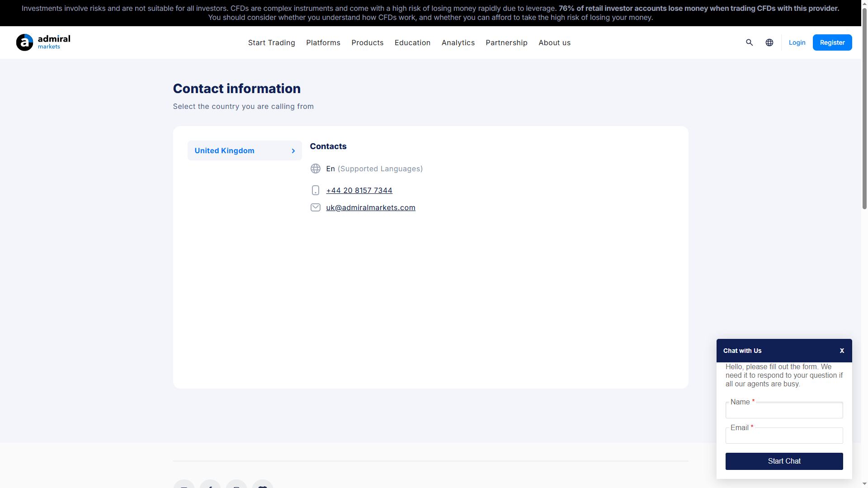Focus the chat Name input field
The width and height of the screenshot is (868, 488).
point(784,410)
